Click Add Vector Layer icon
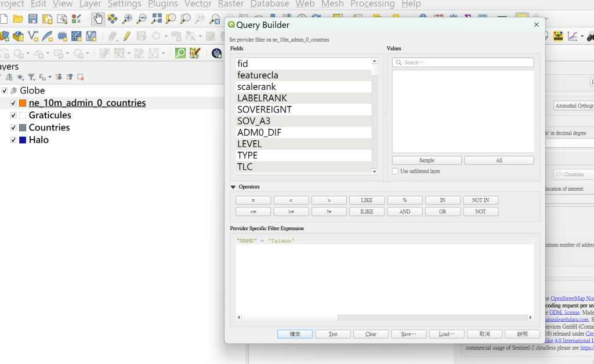 33,36
